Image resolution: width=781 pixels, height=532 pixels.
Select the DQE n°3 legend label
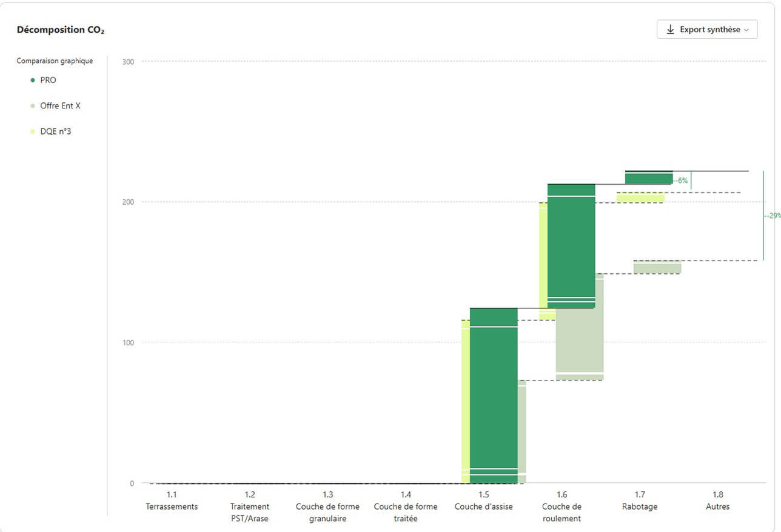[x=55, y=131]
